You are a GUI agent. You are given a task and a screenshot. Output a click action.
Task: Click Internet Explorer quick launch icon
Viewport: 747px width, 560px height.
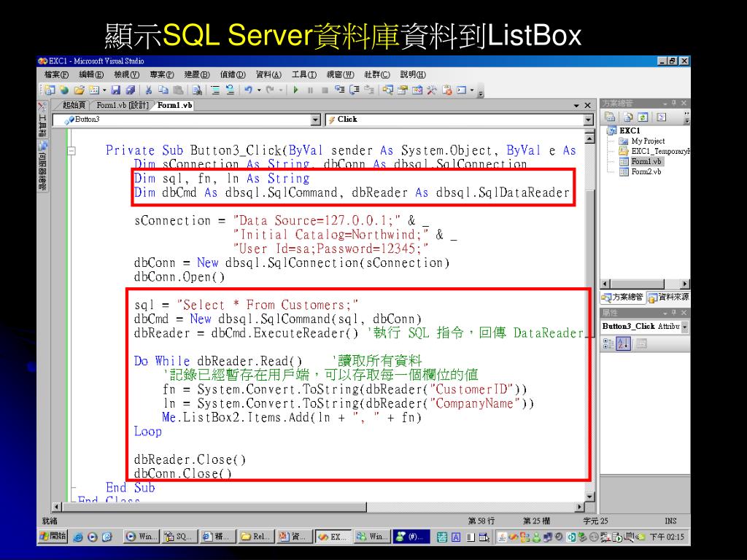pyautogui.click(x=77, y=537)
